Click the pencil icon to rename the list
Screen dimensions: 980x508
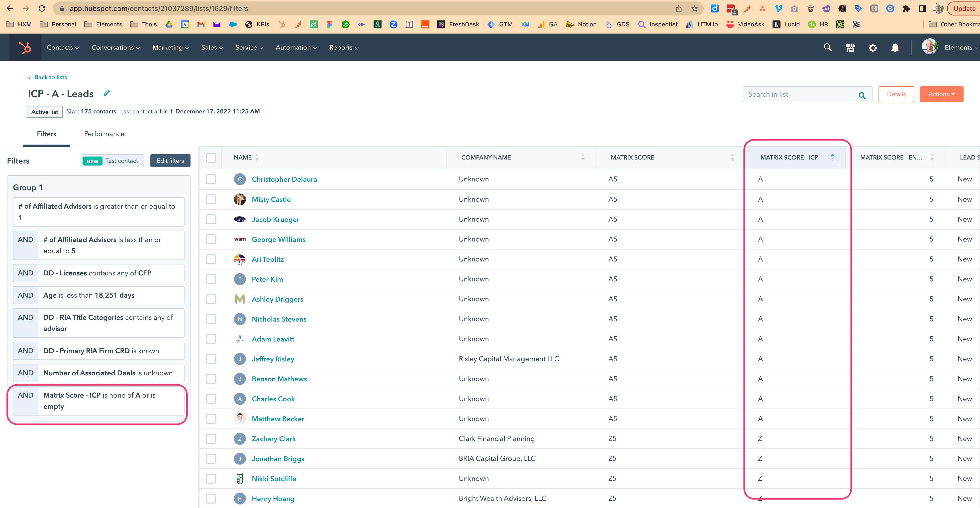tap(106, 93)
